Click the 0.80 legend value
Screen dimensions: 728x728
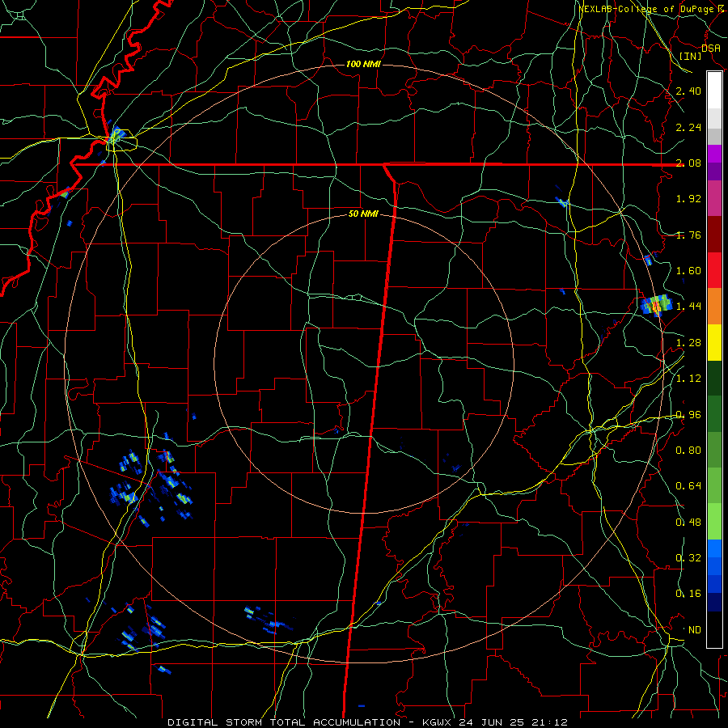point(688,451)
